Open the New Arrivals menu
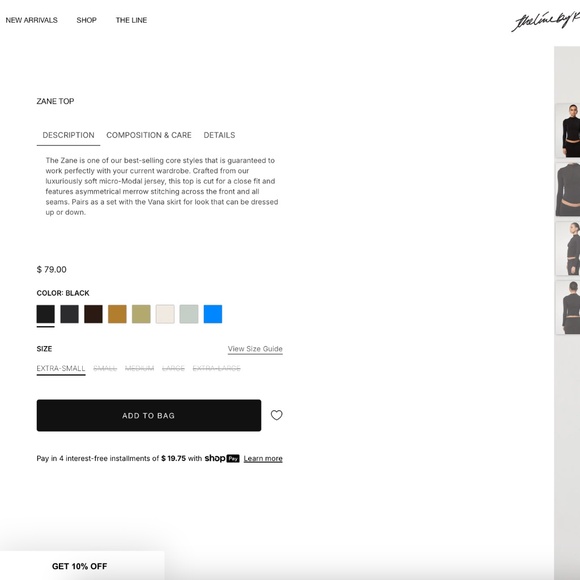 [x=31, y=20]
